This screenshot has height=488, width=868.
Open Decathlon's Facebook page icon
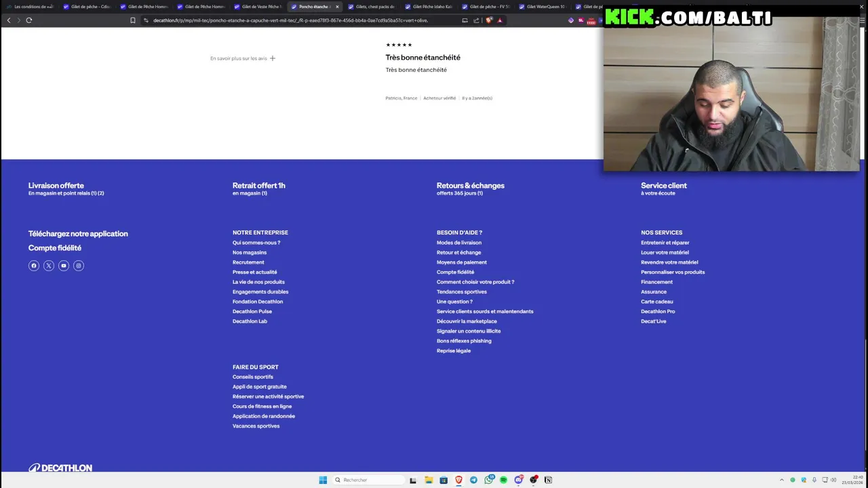click(x=34, y=266)
